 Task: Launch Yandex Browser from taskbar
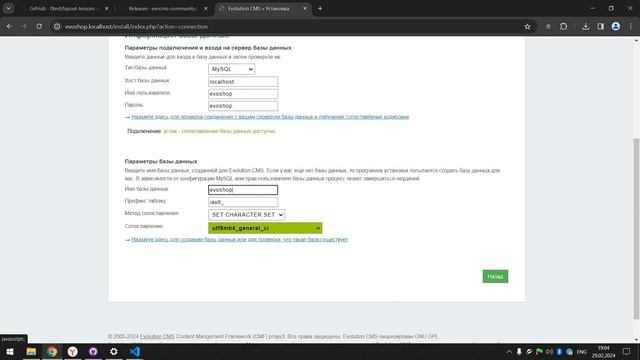tap(73, 351)
